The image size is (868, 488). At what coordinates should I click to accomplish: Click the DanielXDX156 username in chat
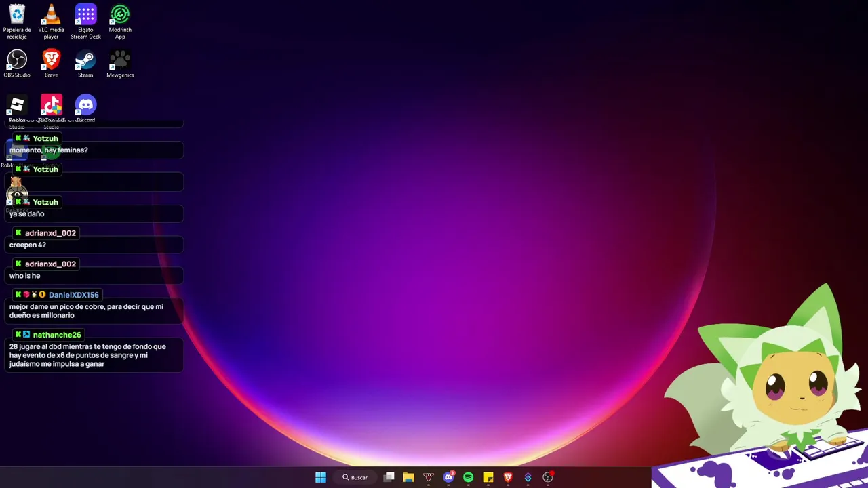(x=74, y=295)
